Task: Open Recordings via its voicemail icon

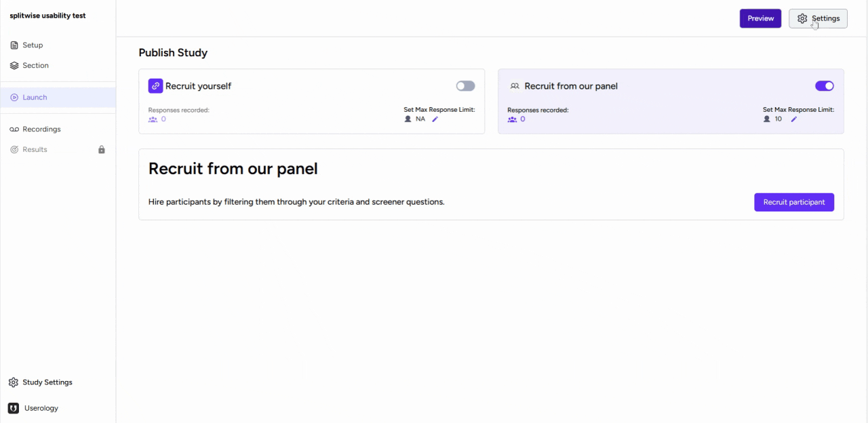Action: [14, 129]
